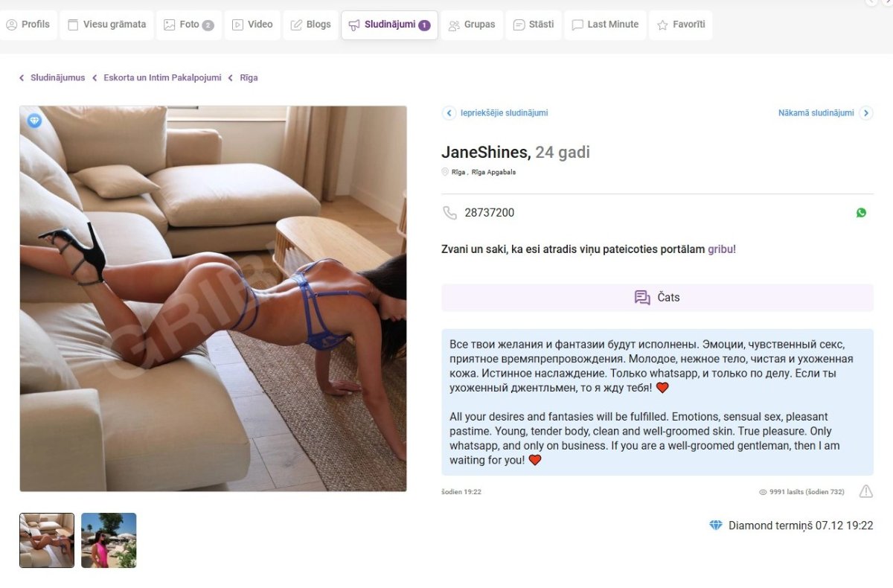Select the first photo thumbnail
Viewport: 893px width, 588px height.
[x=47, y=540]
